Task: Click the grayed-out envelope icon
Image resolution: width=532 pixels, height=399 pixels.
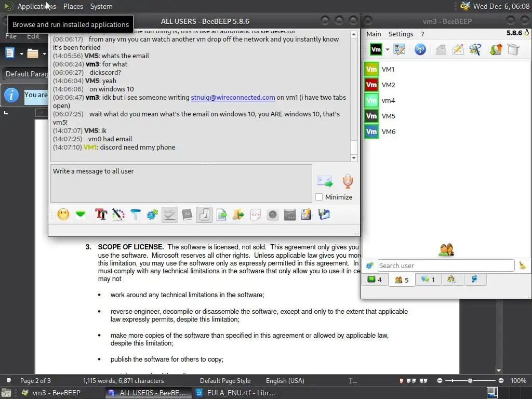Action: [441, 49]
